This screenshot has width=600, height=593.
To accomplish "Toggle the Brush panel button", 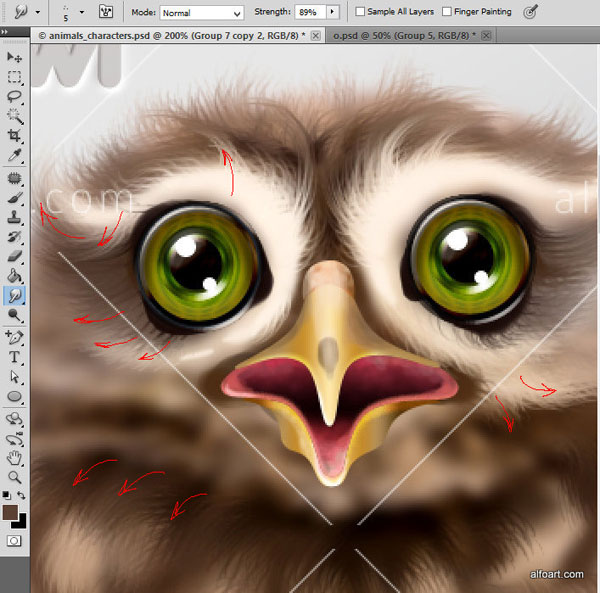I will pos(106,12).
